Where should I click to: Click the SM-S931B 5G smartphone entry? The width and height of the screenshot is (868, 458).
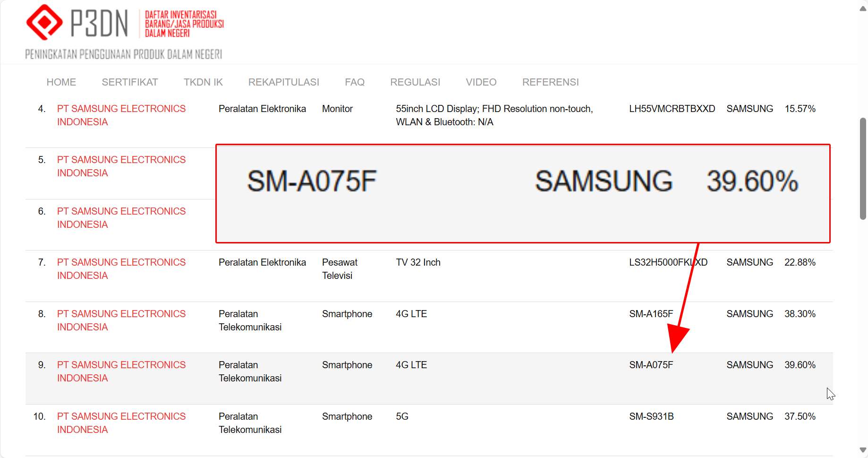pyautogui.click(x=651, y=416)
